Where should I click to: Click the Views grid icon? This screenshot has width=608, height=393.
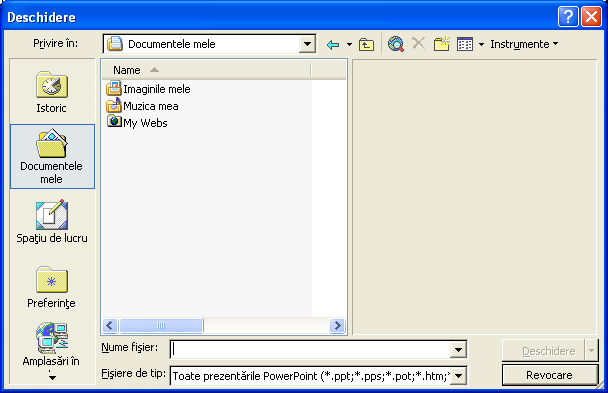tap(465, 44)
